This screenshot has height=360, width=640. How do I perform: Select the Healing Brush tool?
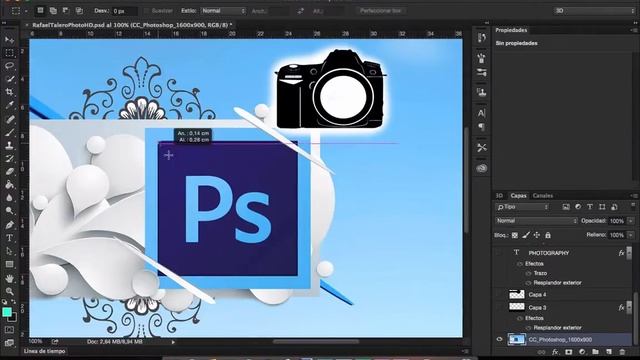[x=9, y=119]
